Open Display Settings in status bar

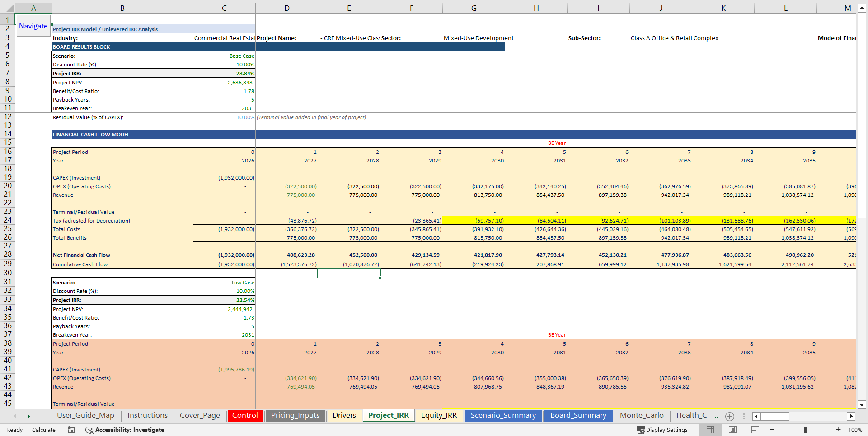pos(662,430)
